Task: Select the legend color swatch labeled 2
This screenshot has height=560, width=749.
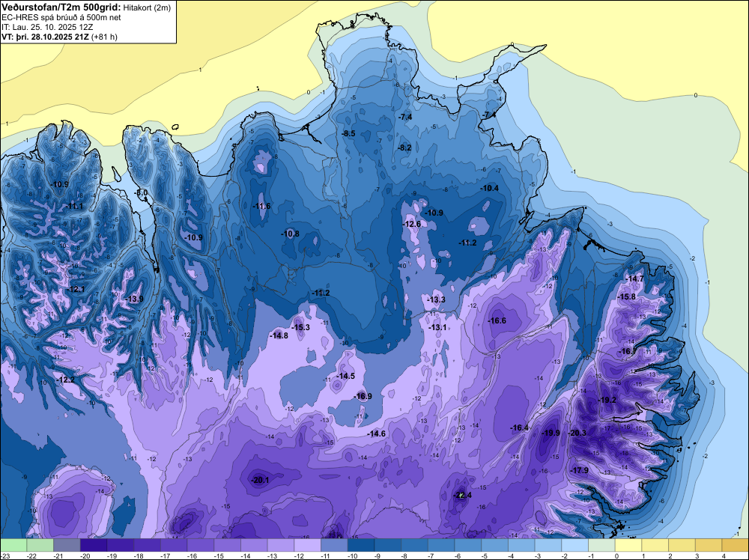Action: tap(682, 545)
